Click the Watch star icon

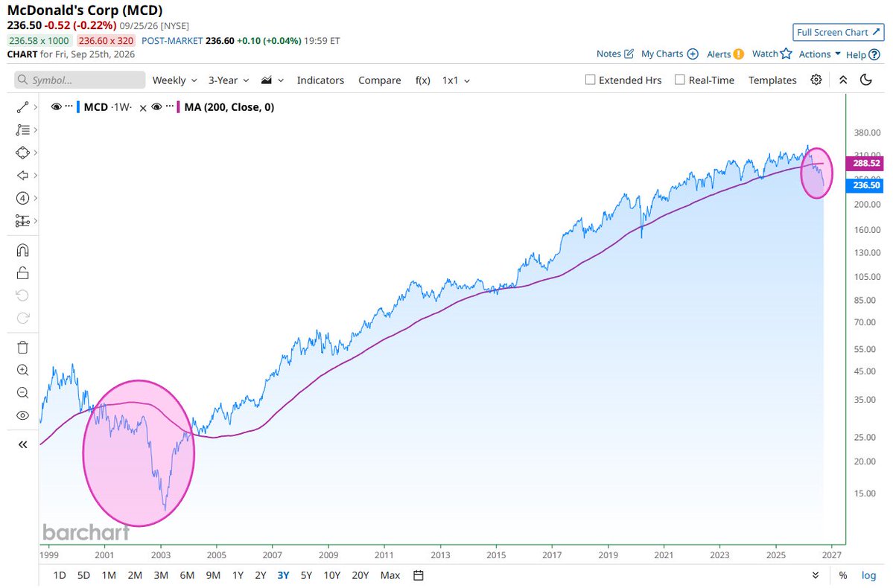786,54
